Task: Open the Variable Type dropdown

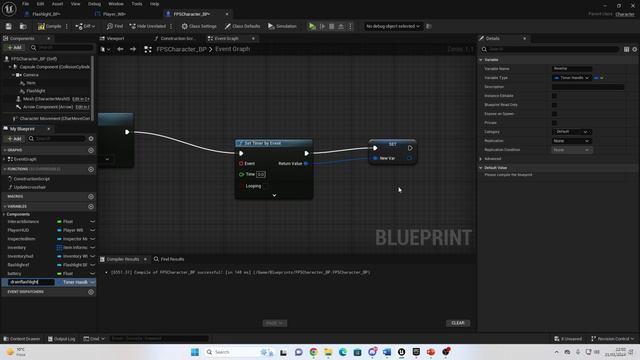Action: [x=571, y=78]
